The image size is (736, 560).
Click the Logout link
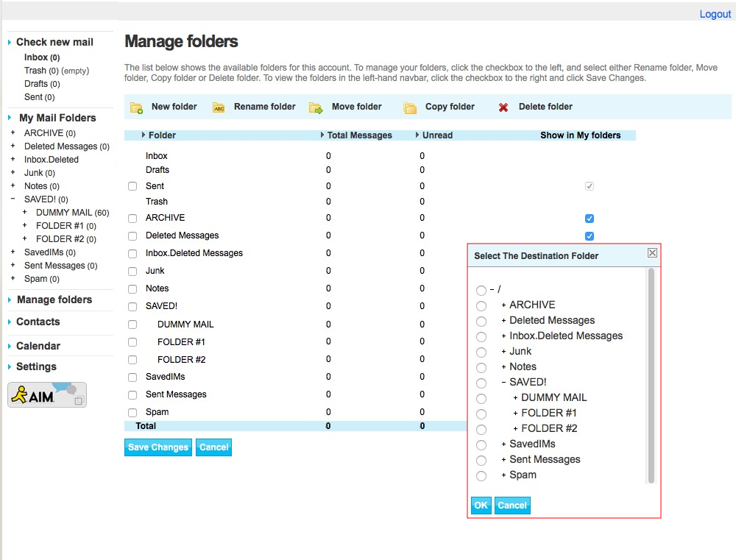(x=714, y=13)
